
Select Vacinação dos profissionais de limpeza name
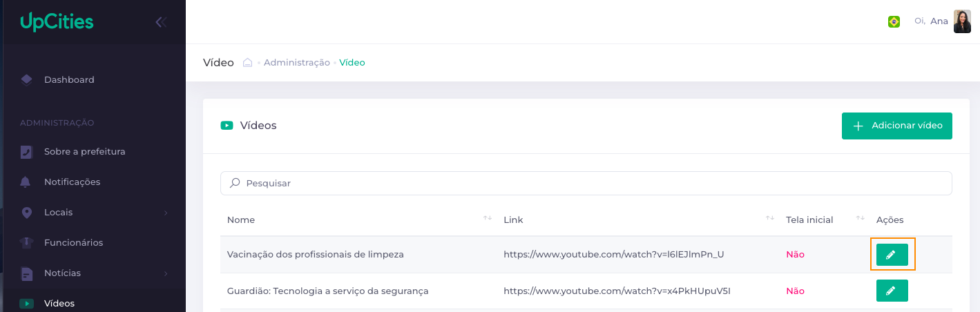316,254
